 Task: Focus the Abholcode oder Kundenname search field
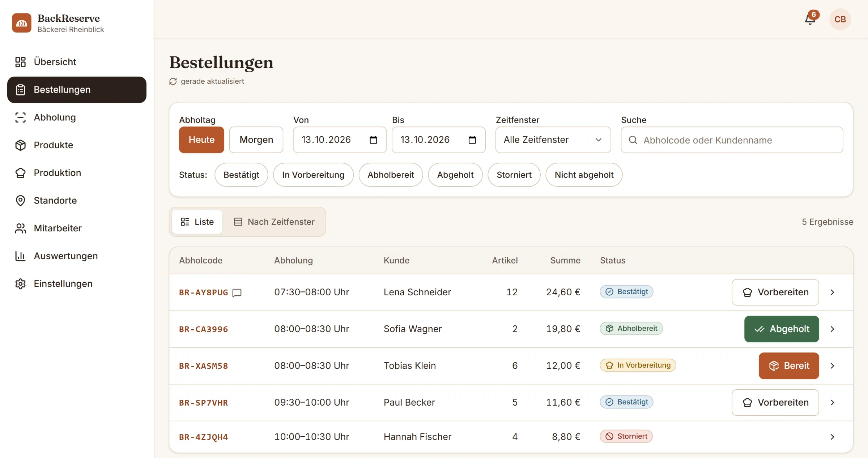732,140
